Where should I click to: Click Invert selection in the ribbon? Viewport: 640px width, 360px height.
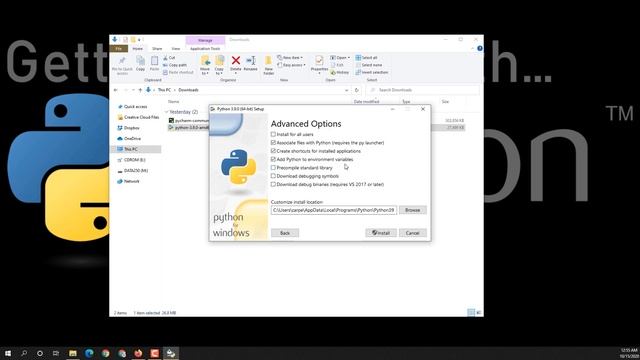[372, 72]
